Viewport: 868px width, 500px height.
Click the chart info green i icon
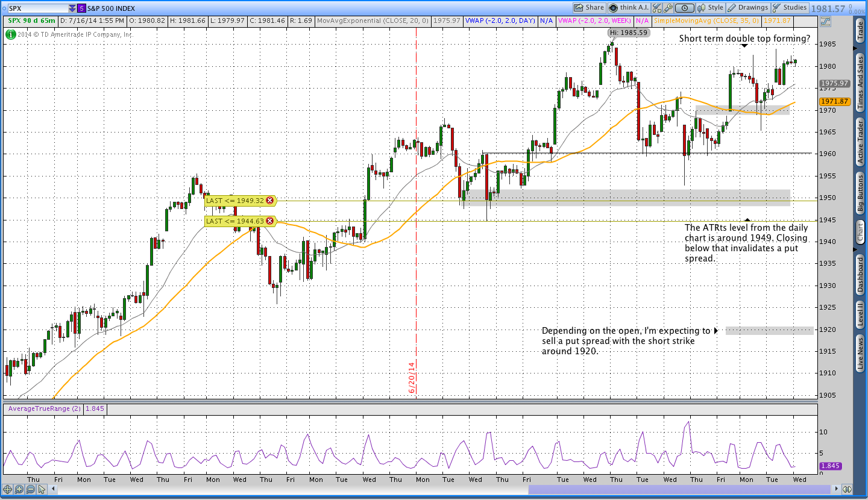[x=10, y=34]
